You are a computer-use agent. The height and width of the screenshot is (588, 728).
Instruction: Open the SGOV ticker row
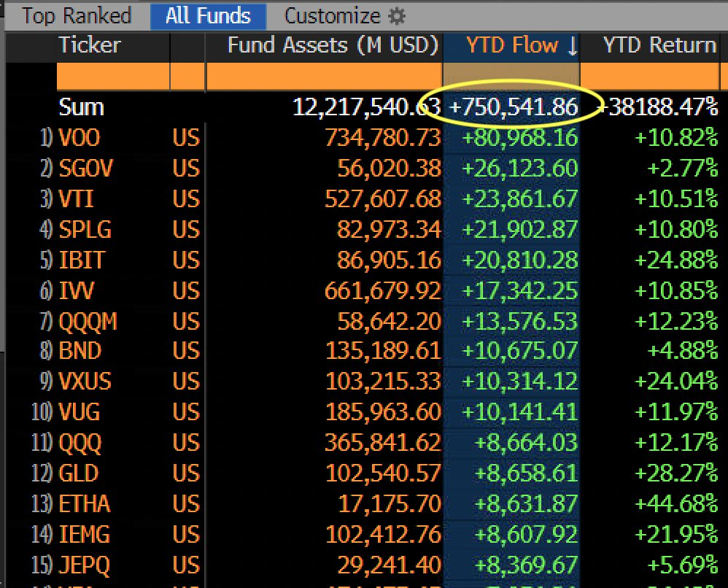pyautogui.click(x=85, y=168)
